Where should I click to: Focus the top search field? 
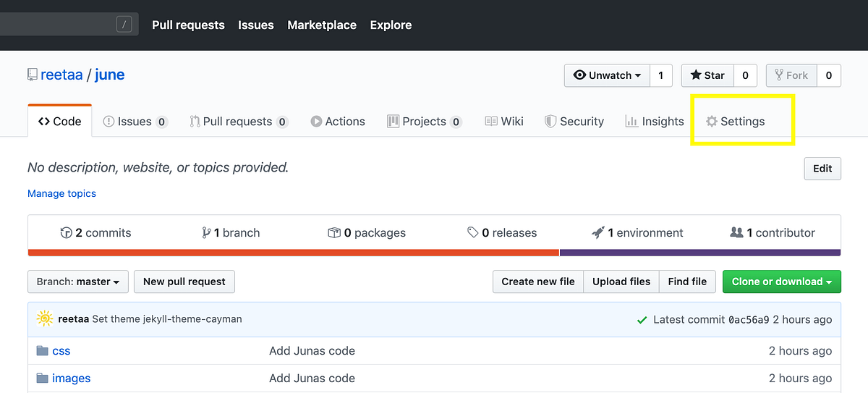pyautogui.click(x=58, y=25)
